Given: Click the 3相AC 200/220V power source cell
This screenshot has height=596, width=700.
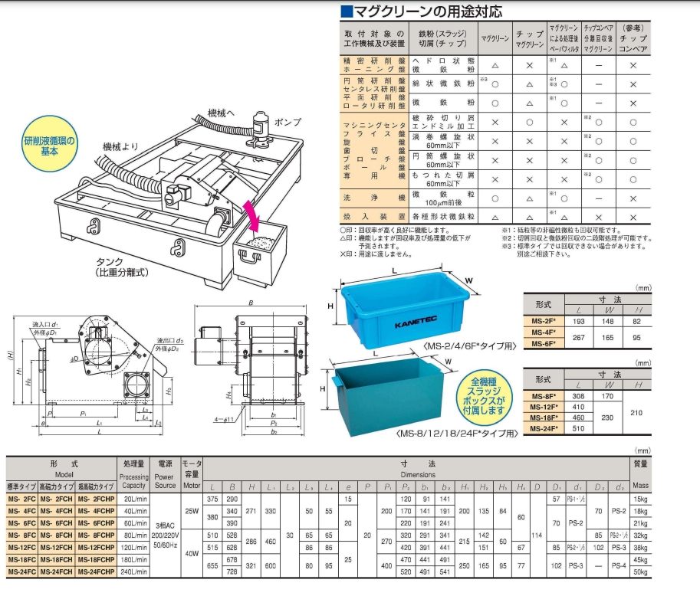Looking at the screenshot, I should coord(165,535).
